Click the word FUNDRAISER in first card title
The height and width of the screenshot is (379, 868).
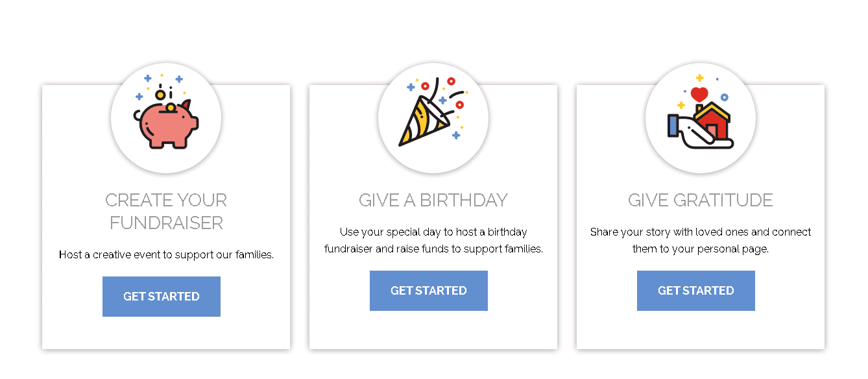tap(166, 223)
